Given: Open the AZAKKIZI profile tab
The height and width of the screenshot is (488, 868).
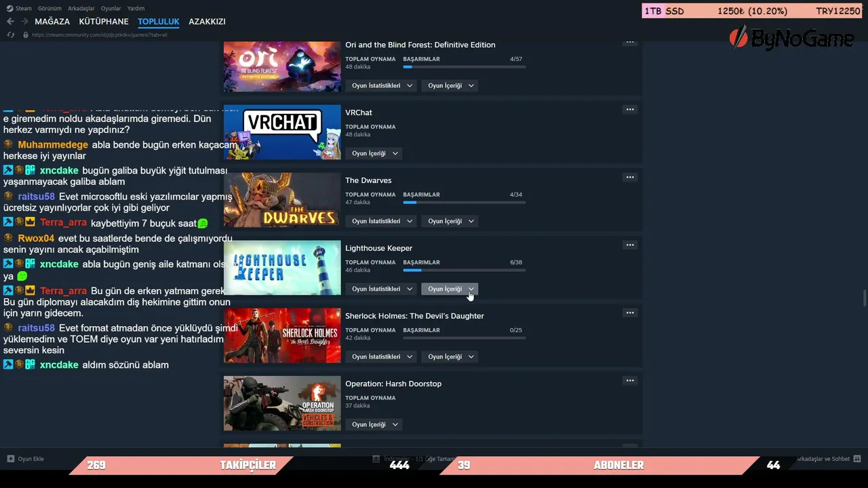Looking at the screenshot, I should pos(207,22).
